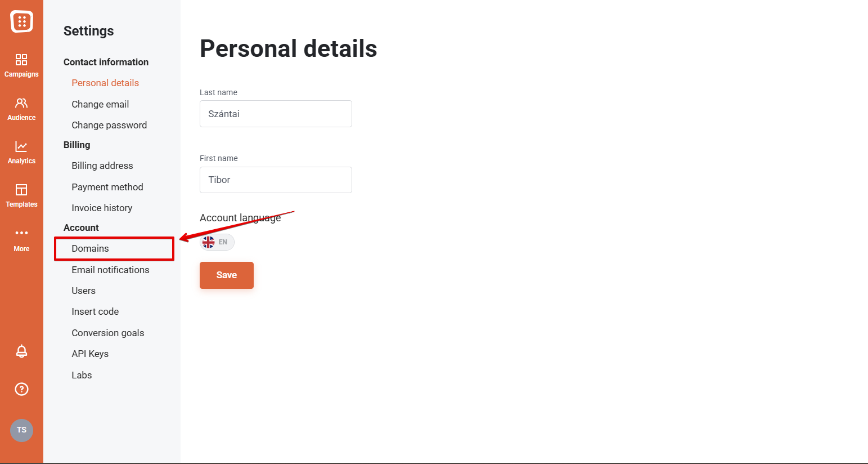Open help via question mark icon
Image resolution: width=868 pixels, height=464 pixels.
point(21,389)
